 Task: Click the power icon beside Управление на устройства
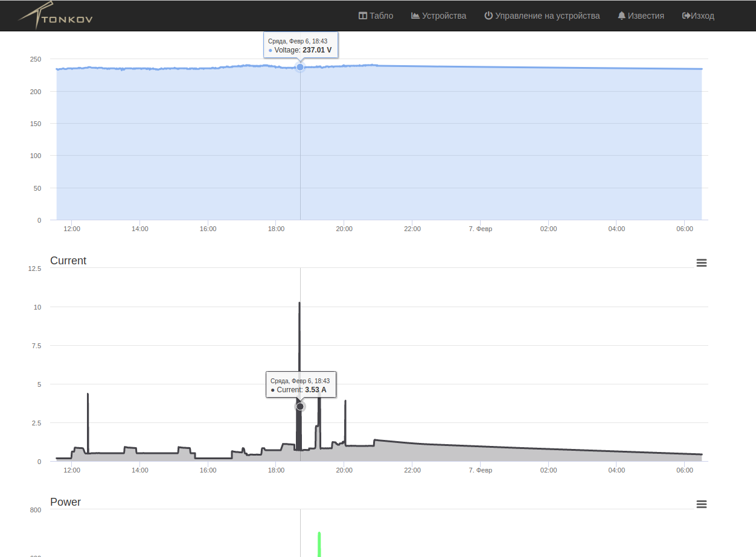pyautogui.click(x=489, y=16)
